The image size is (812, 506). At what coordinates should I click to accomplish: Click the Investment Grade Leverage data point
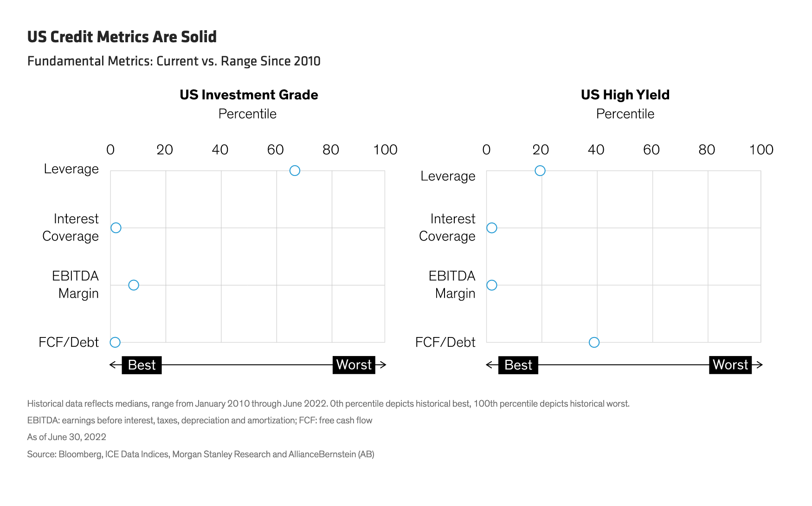coord(295,171)
